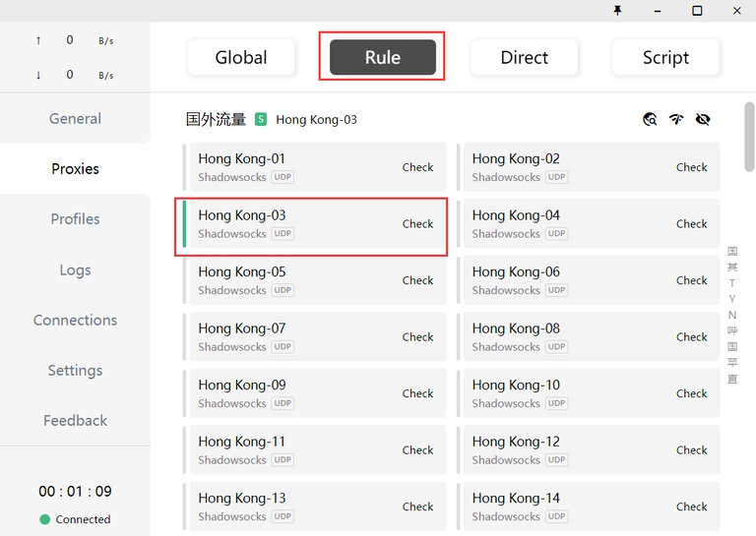Image resolution: width=756 pixels, height=536 pixels.
Task: Click the green S badge beside 国外流量
Action: (261, 119)
